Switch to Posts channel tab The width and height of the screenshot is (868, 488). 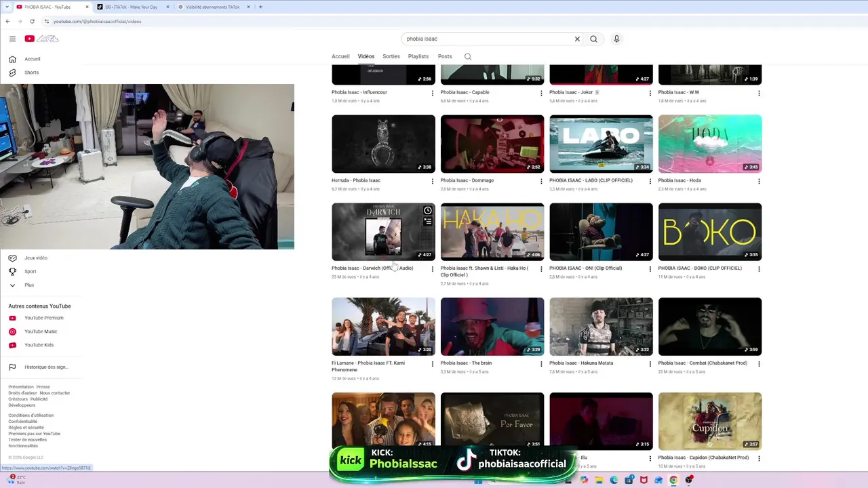[445, 56]
